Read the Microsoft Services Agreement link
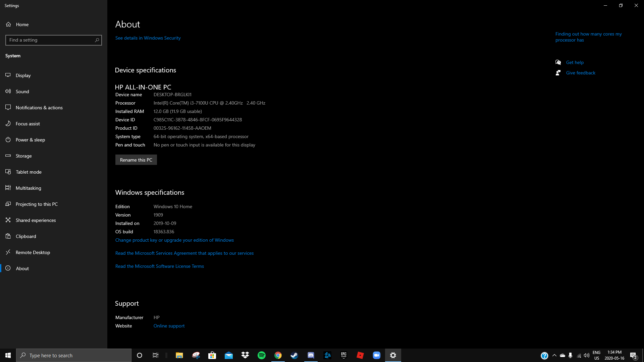 pos(184,253)
